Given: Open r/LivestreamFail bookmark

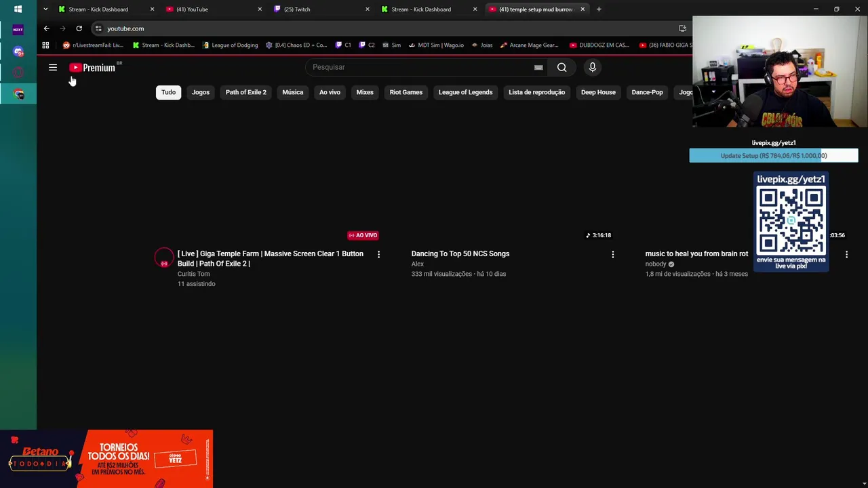Looking at the screenshot, I should coord(94,45).
